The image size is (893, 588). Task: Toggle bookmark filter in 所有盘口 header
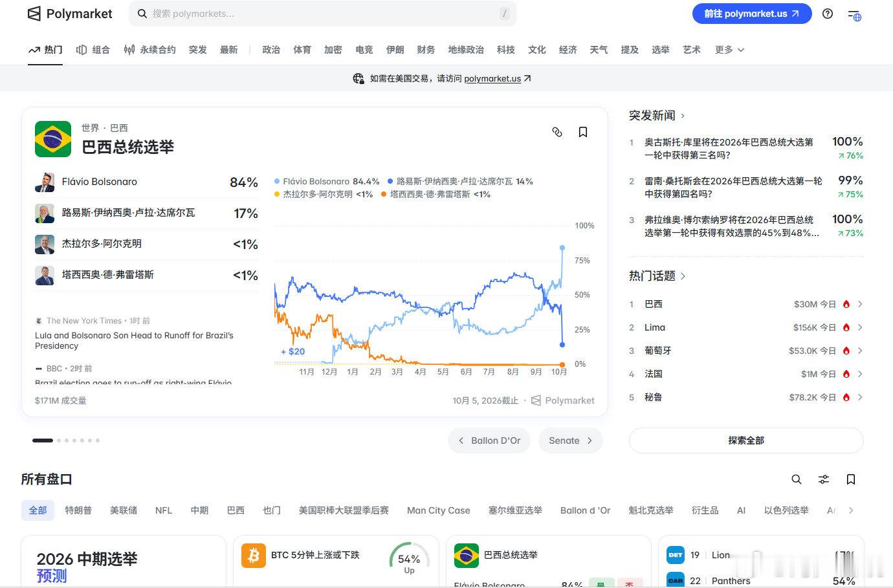pyautogui.click(x=851, y=479)
